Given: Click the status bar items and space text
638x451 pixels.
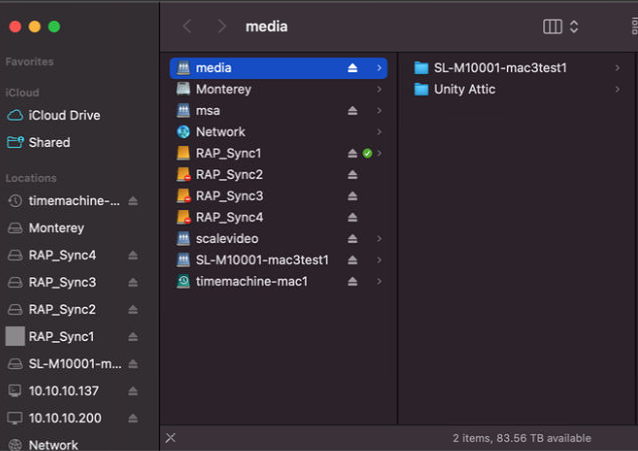Looking at the screenshot, I should tap(522, 438).
